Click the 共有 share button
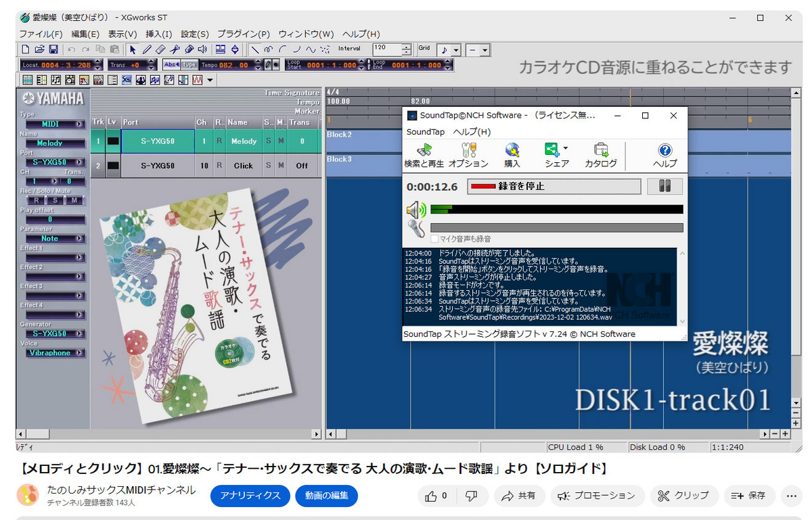The width and height of the screenshot is (812, 520). [519, 496]
